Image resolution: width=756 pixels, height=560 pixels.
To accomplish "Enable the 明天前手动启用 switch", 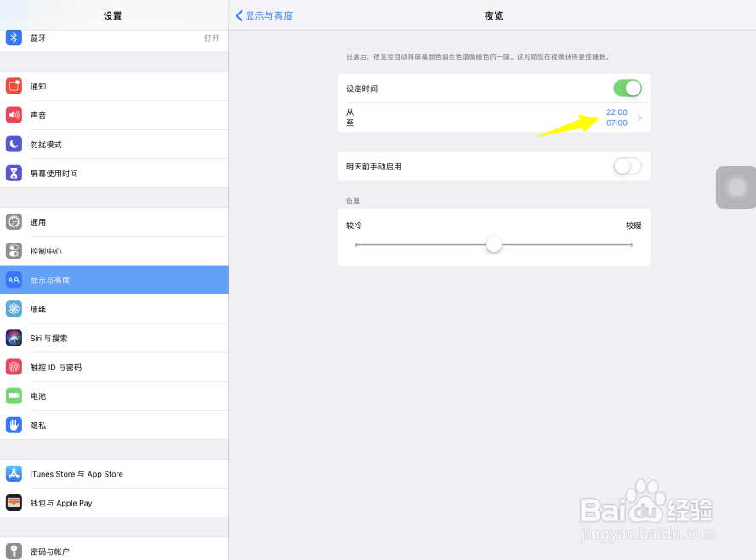I will coord(628,167).
